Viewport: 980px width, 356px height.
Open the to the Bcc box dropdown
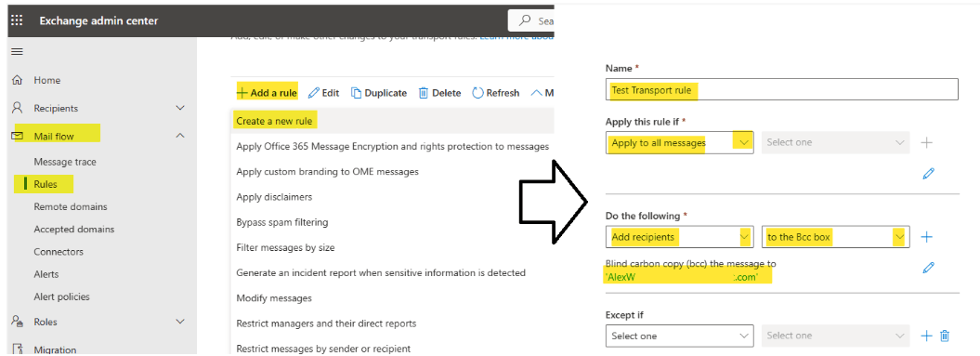point(836,237)
